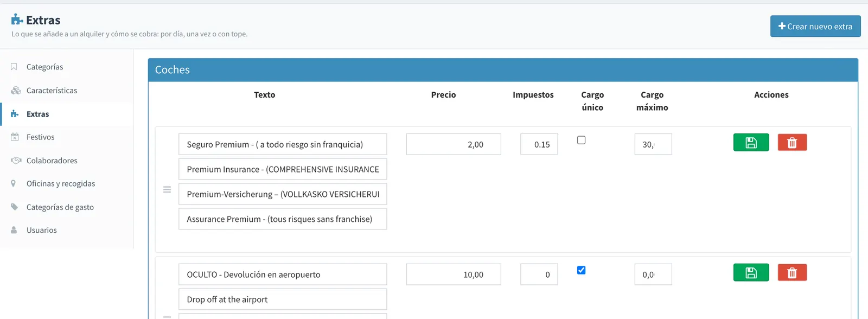Edit the 2,00 price field

pyautogui.click(x=454, y=144)
